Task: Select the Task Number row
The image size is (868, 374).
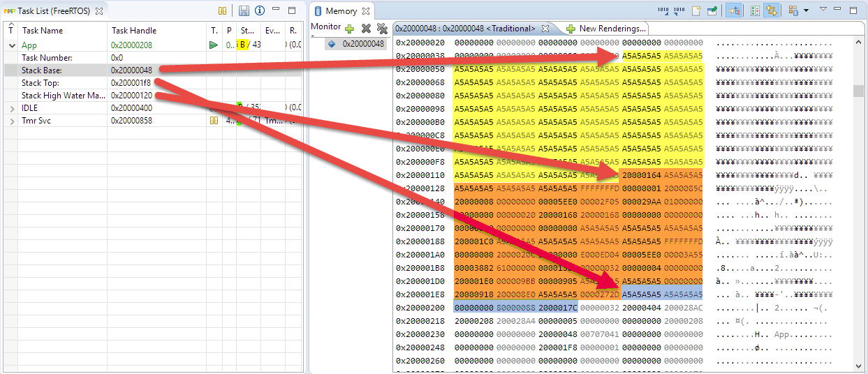Action: click(152, 58)
